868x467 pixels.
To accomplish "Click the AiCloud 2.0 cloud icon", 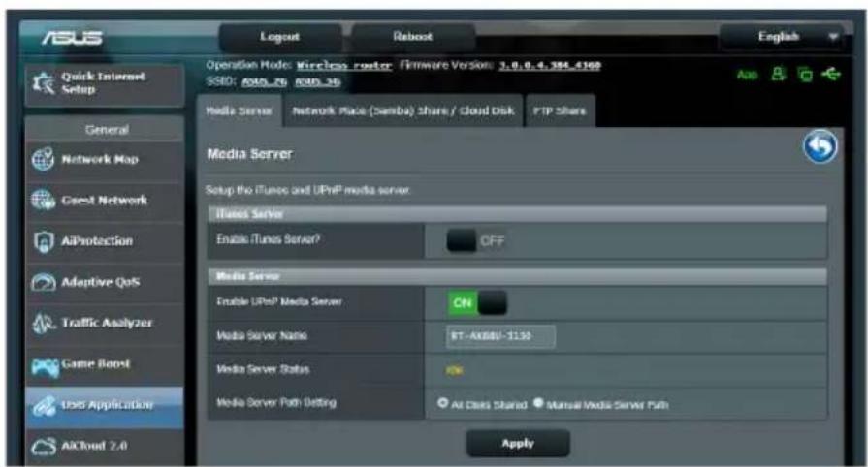I will coord(44,446).
